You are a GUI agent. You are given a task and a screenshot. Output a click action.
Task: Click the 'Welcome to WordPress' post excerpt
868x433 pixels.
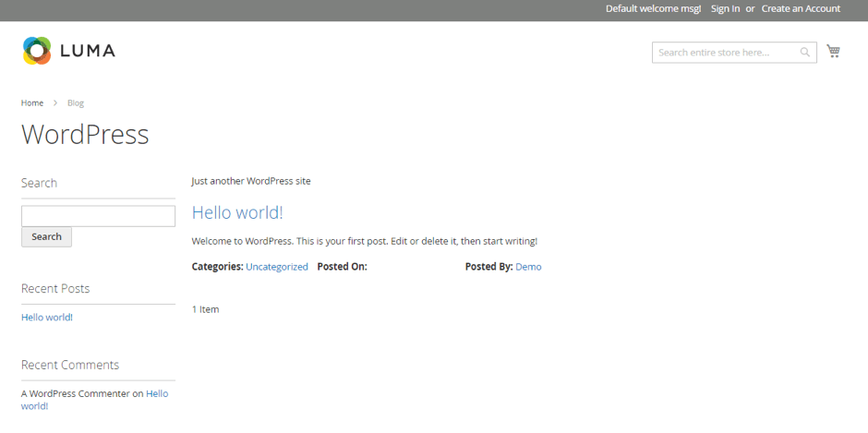click(364, 241)
